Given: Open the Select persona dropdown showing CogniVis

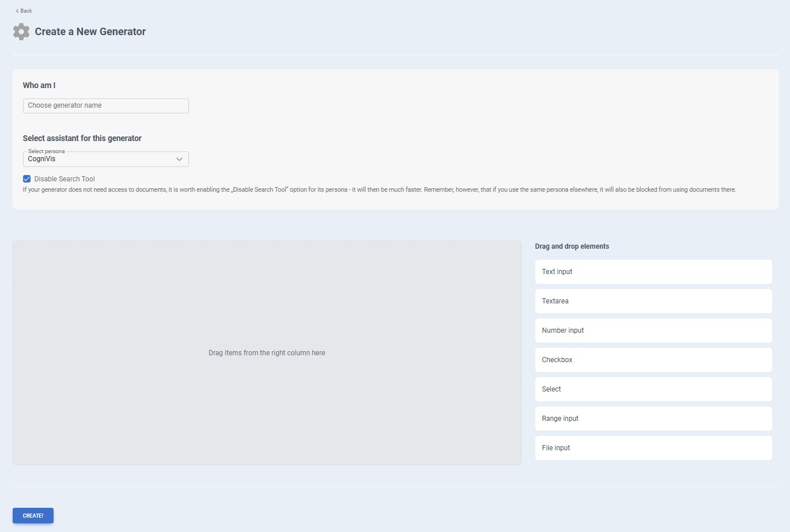Looking at the screenshot, I should click(x=98, y=159).
